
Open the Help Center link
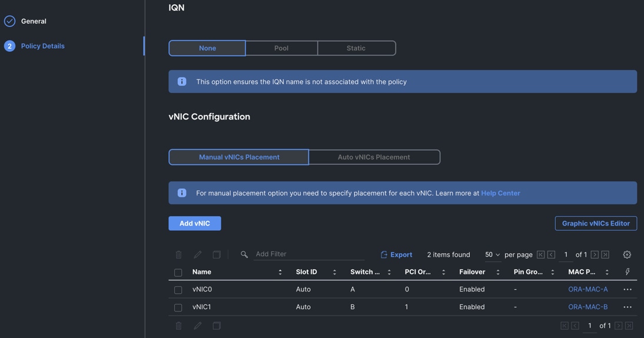(500, 193)
